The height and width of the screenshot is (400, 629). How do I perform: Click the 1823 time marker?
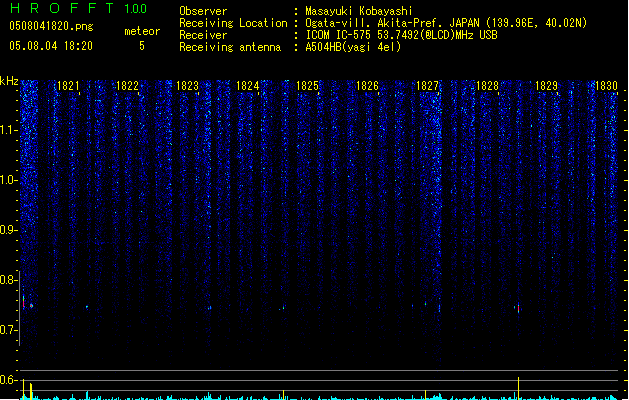(x=187, y=86)
